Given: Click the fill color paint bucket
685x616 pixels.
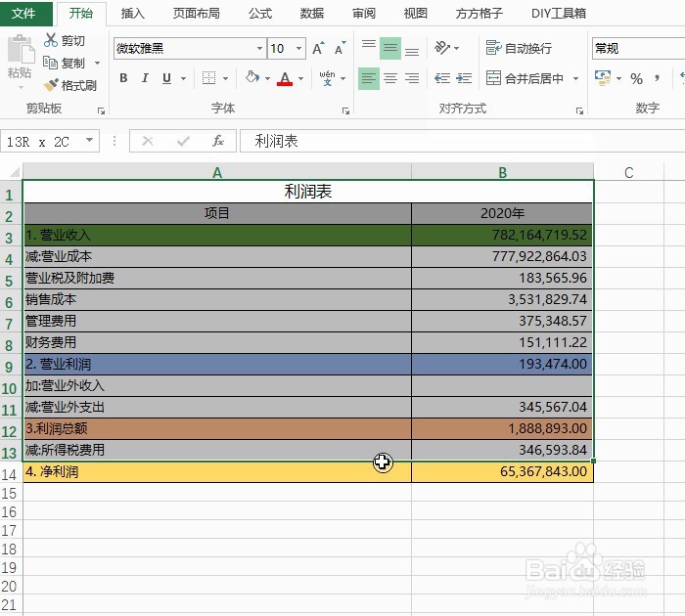Looking at the screenshot, I should tap(252, 77).
